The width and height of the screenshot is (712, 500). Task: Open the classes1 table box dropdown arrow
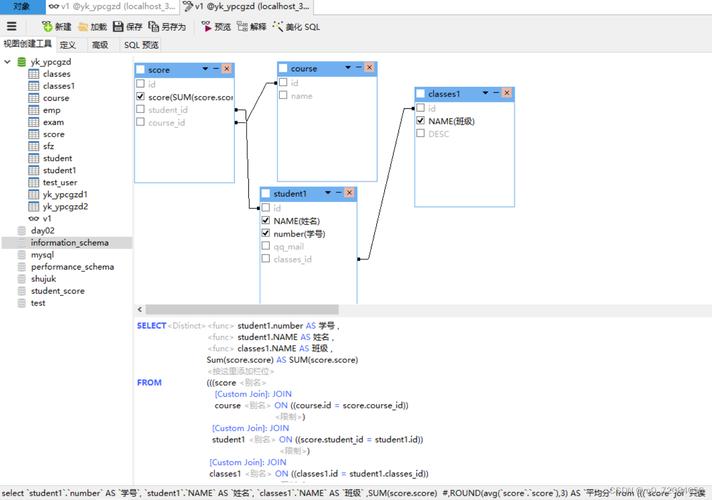pos(485,93)
